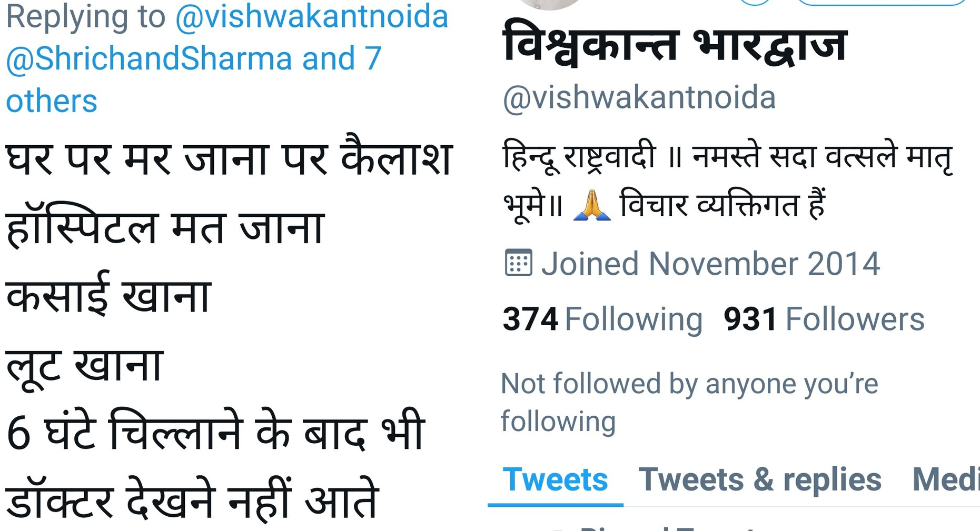Click the tweet line mentioning कैलाश

coord(229,158)
